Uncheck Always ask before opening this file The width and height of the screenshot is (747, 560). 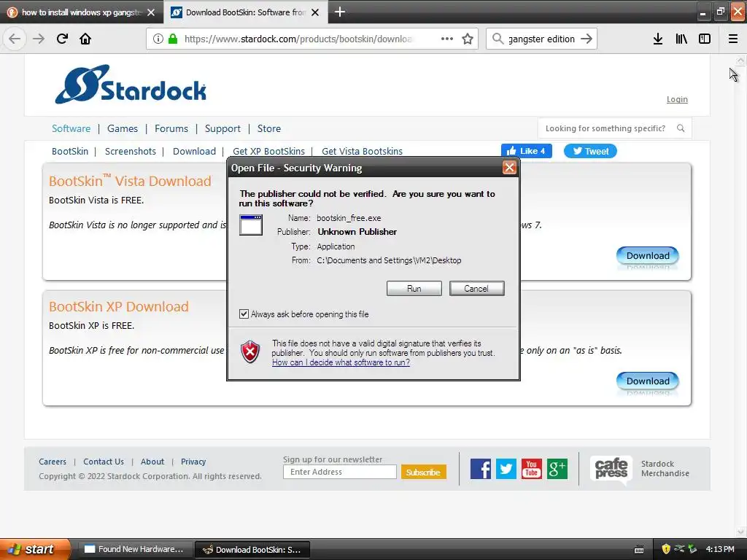(244, 314)
